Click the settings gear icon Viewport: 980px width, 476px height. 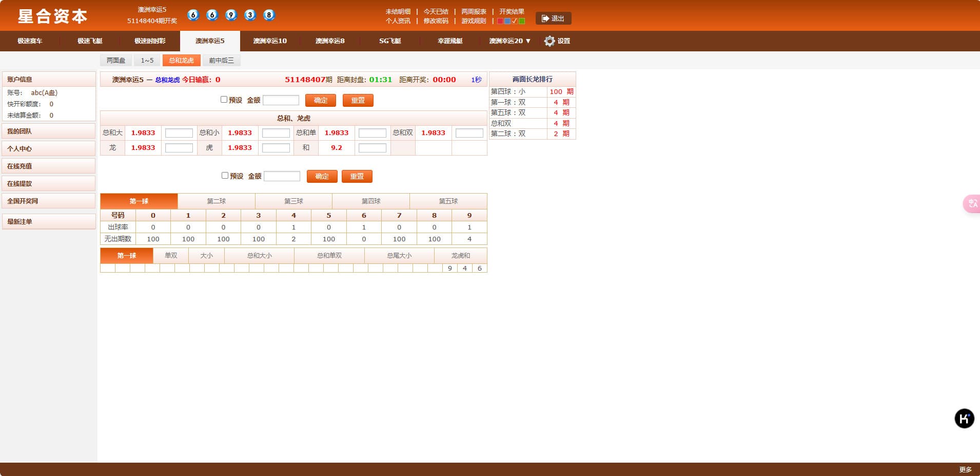[550, 41]
